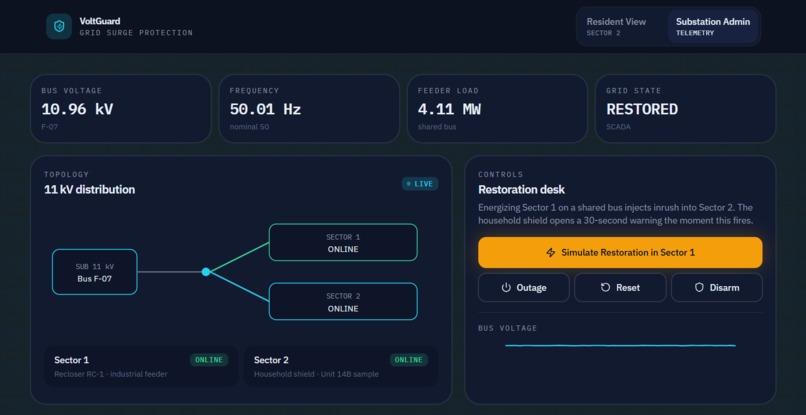Click 'Recloser RC-1 · industrial feeder' text
This screenshot has height=415, width=806.
tap(111, 374)
